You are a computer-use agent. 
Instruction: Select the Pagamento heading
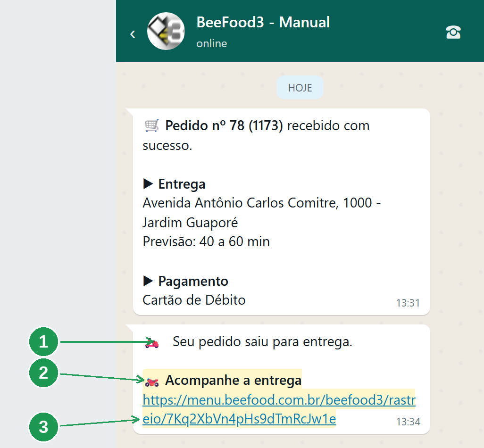[x=193, y=282]
